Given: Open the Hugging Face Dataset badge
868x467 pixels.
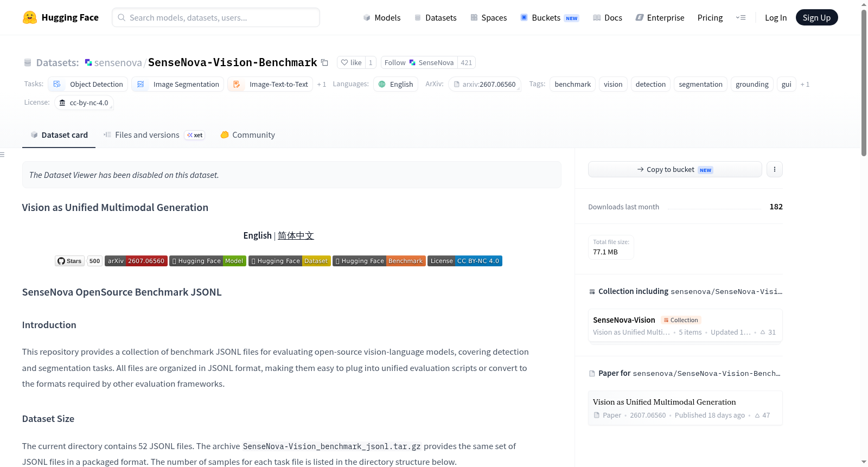Looking at the screenshot, I should pos(289,261).
